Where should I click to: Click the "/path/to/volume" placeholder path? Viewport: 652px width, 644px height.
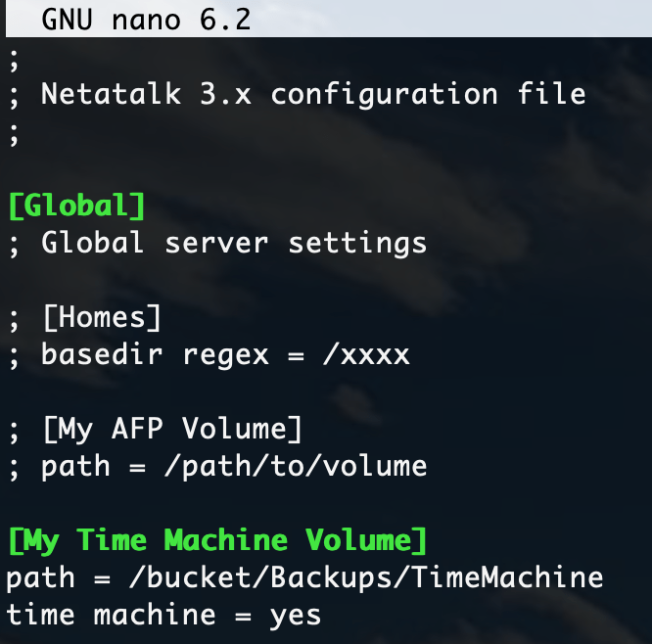click(296, 466)
